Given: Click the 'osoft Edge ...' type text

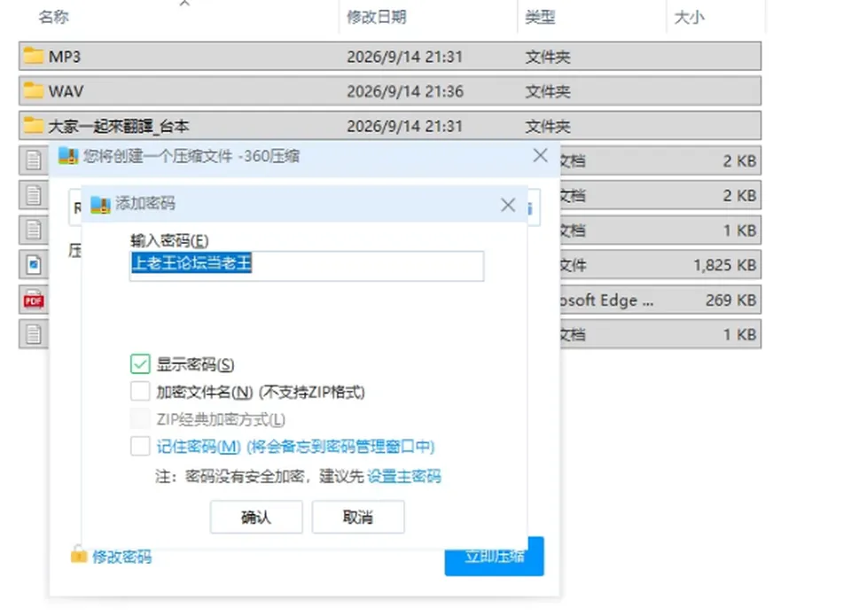Looking at the screenshot, I should [606, 300].
